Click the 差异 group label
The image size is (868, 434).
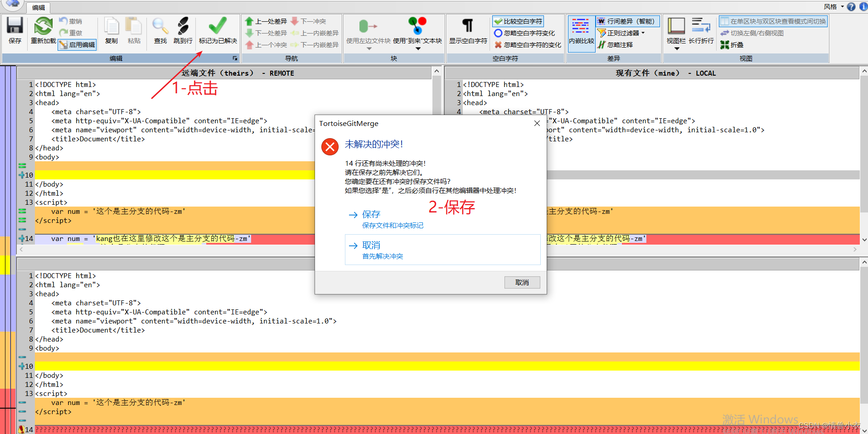[614, 58]
